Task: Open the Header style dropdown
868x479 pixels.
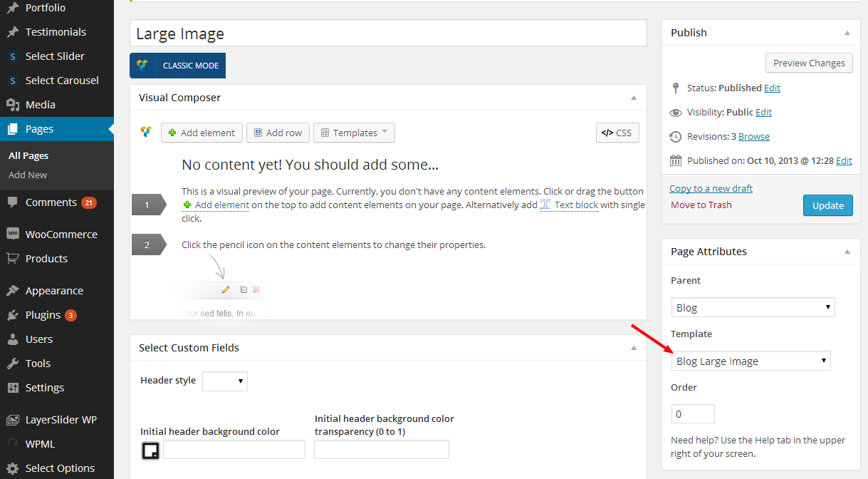Action: (x=224, y=381)
